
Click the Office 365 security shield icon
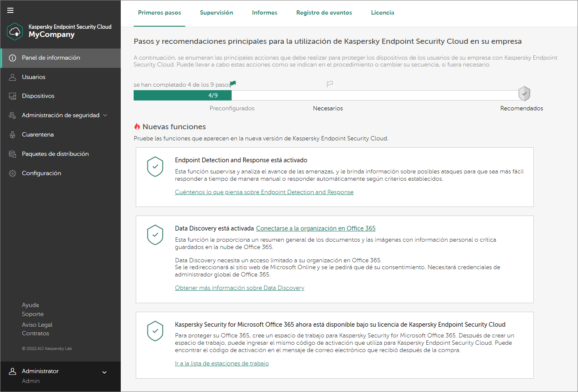click(x=155, y=331)
